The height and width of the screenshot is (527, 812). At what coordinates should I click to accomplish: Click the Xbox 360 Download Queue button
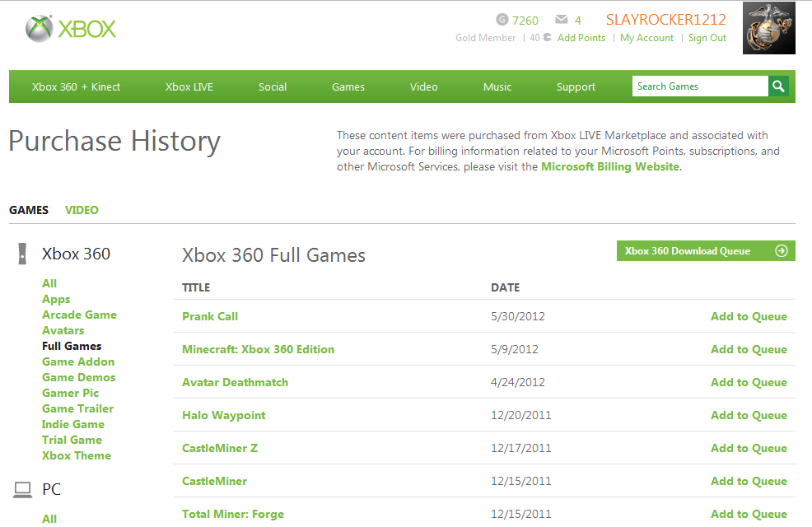pyautogui.click(x=706, y=250)
